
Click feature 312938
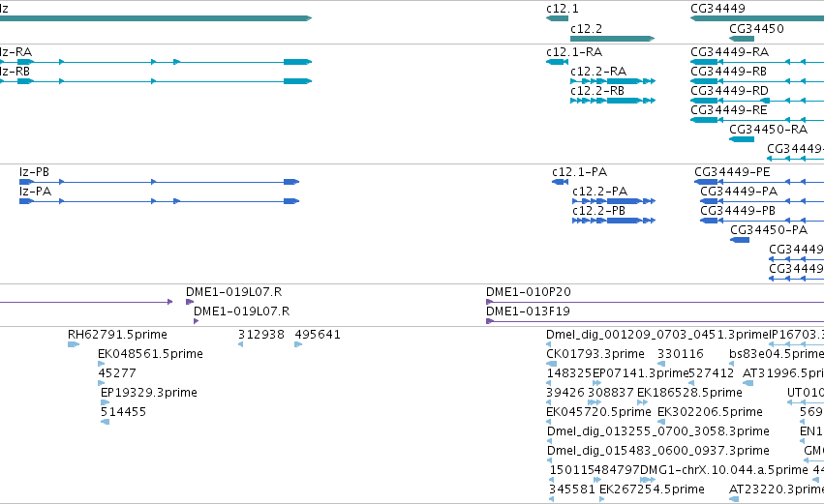(241, 344)
